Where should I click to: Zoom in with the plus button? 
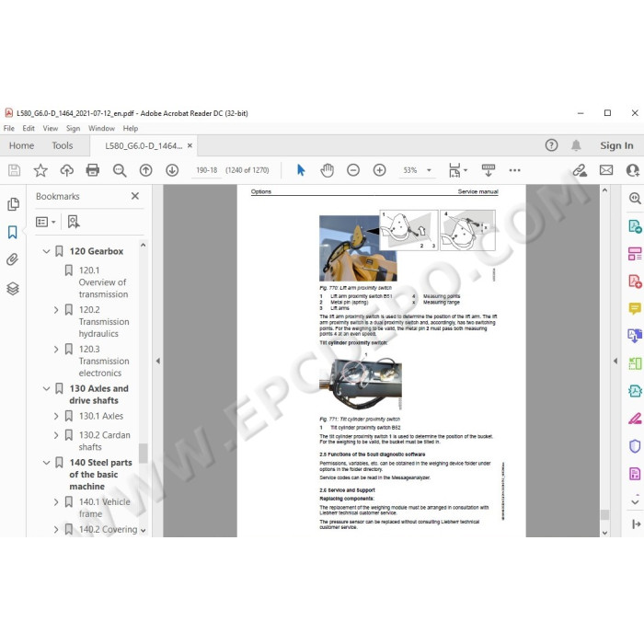[379, 170]
